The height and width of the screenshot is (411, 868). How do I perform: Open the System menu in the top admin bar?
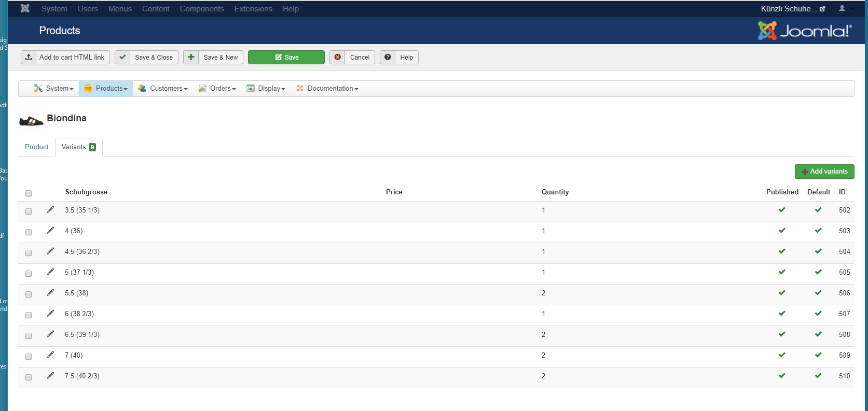[54, 9]
